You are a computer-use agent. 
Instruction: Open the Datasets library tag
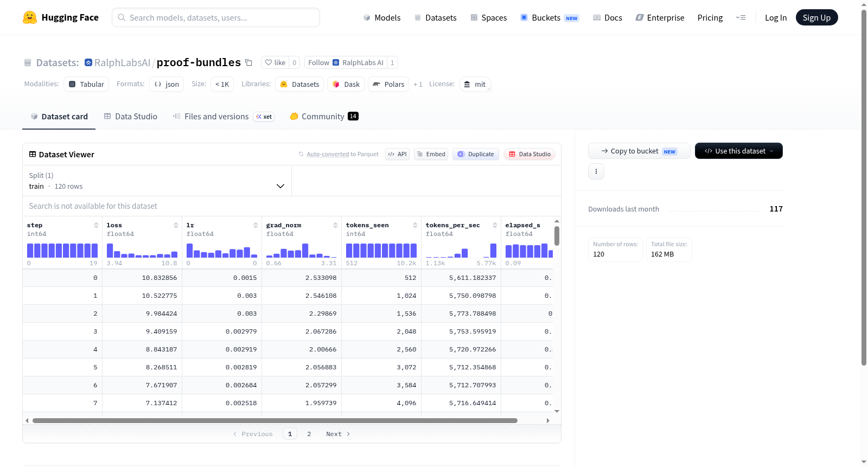pyautogui.click(x=299, y=84)
